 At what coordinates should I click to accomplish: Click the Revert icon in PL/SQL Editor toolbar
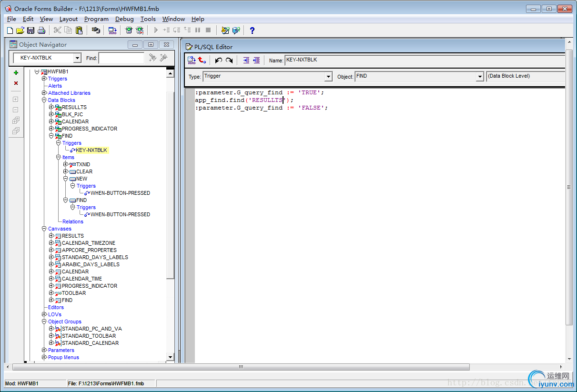202,60
